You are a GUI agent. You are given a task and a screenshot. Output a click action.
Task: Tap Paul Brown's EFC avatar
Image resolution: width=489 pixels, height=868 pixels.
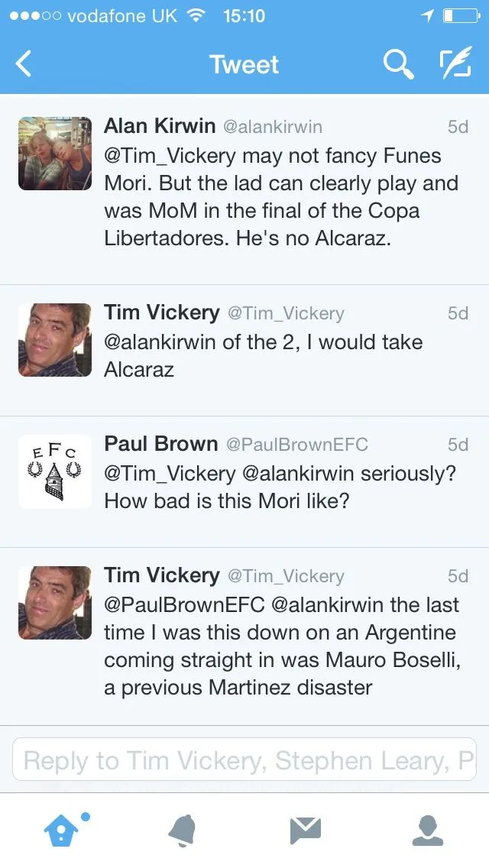55,471
